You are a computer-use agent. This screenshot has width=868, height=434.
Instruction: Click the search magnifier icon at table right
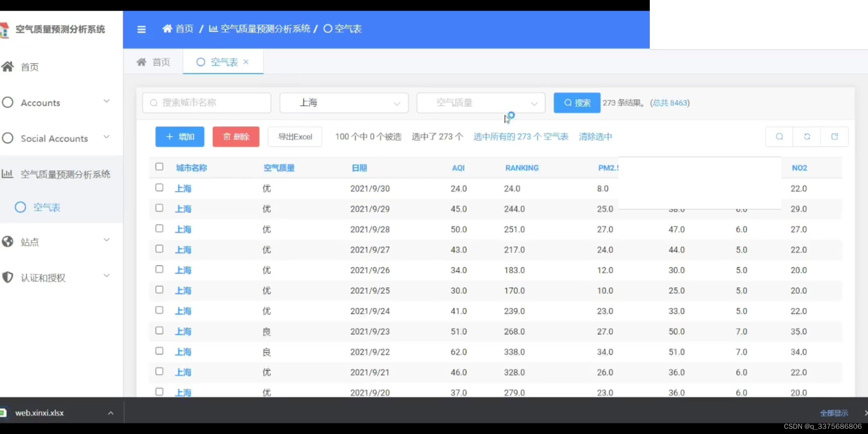pyautogui.click(x=779, y=137)
